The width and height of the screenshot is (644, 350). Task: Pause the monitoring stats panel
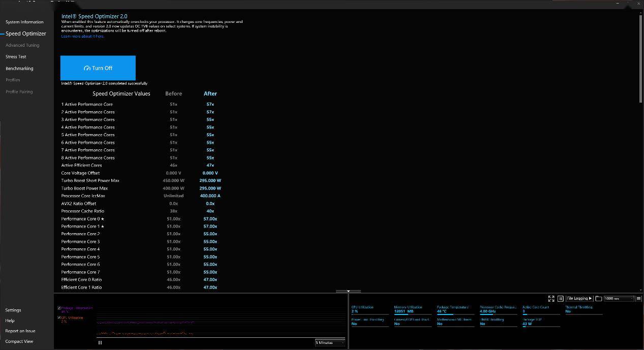click(x=561, y=299)
